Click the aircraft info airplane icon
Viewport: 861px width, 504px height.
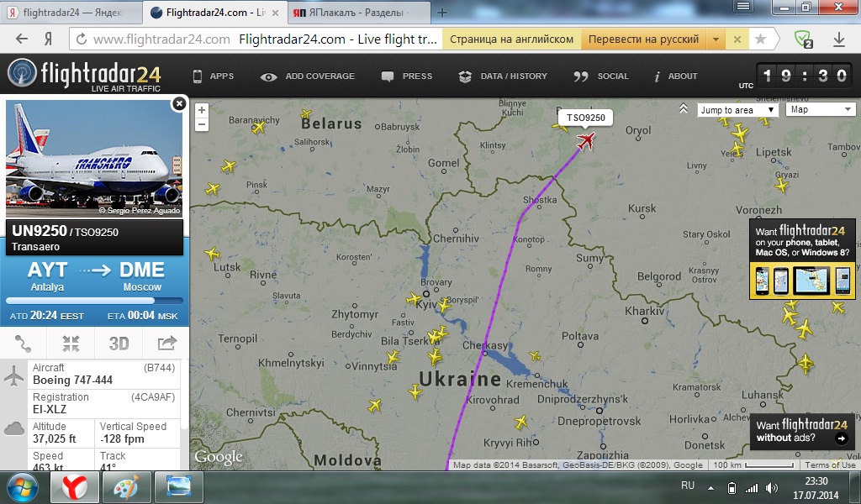[13, 377]
